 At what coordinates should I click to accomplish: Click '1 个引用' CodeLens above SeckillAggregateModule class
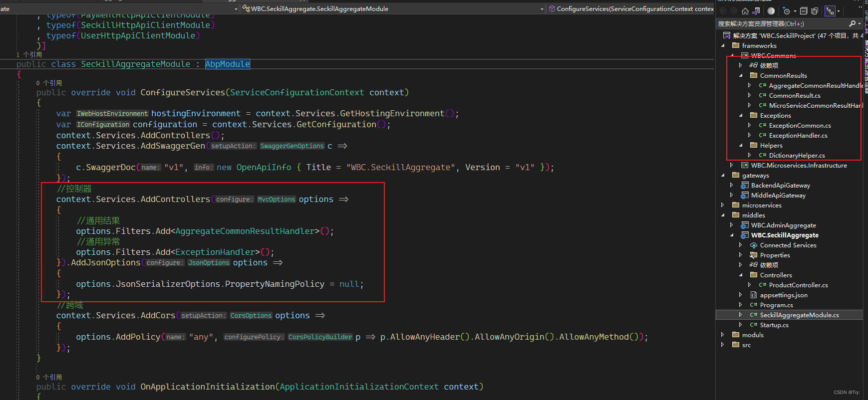tap(29, 54)
